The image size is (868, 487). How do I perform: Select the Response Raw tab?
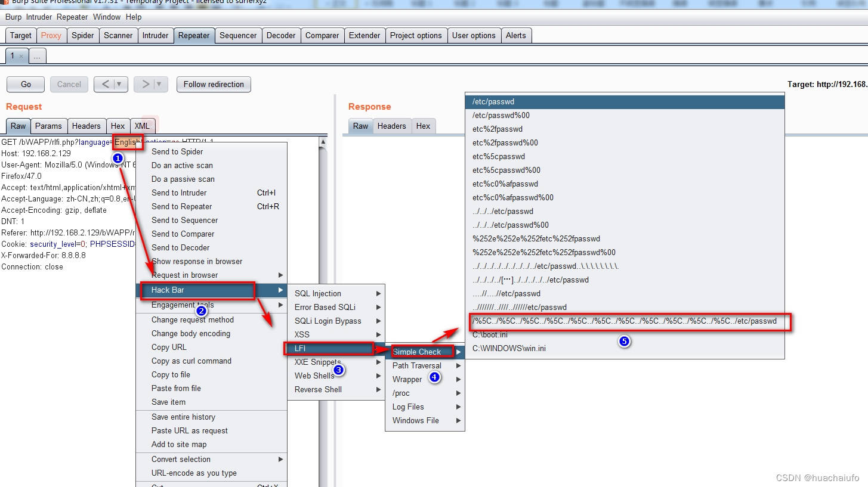point(361,126)
